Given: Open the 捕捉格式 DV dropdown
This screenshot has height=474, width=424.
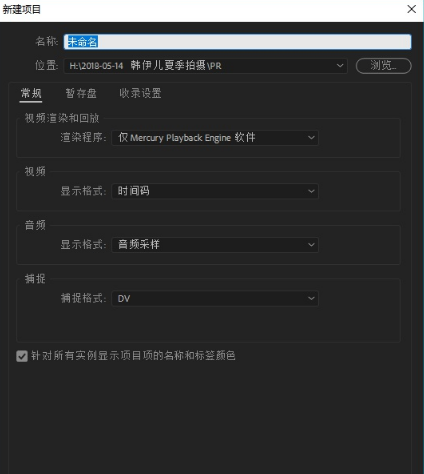Looking at the screenshot, I should pos(215,298).
